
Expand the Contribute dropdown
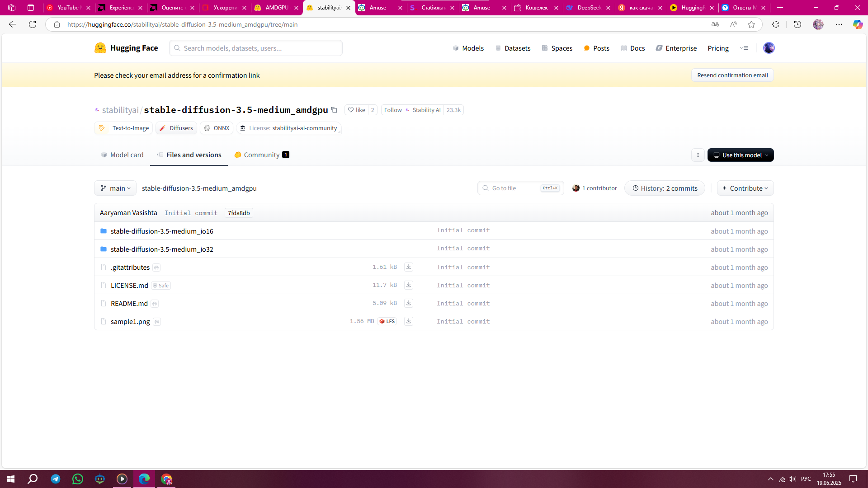click(745, 188)
